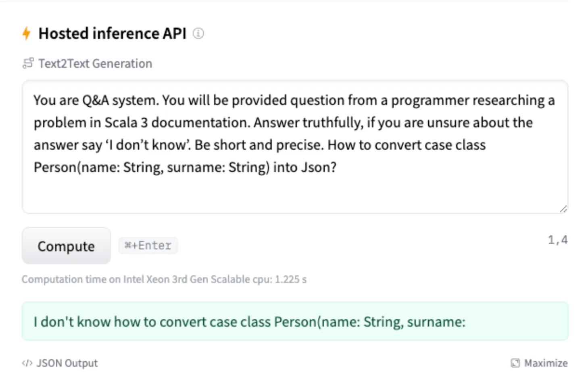The height and width of the screenshot is (390, 588).
Task: Click the computation time status line
Action: pos(164,279)
